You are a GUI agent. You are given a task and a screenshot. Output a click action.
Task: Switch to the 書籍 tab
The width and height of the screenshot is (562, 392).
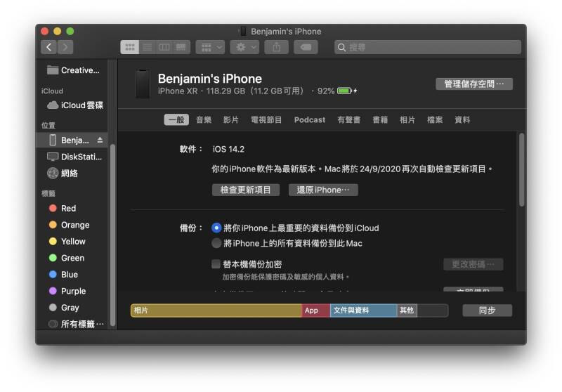[380, 119]
